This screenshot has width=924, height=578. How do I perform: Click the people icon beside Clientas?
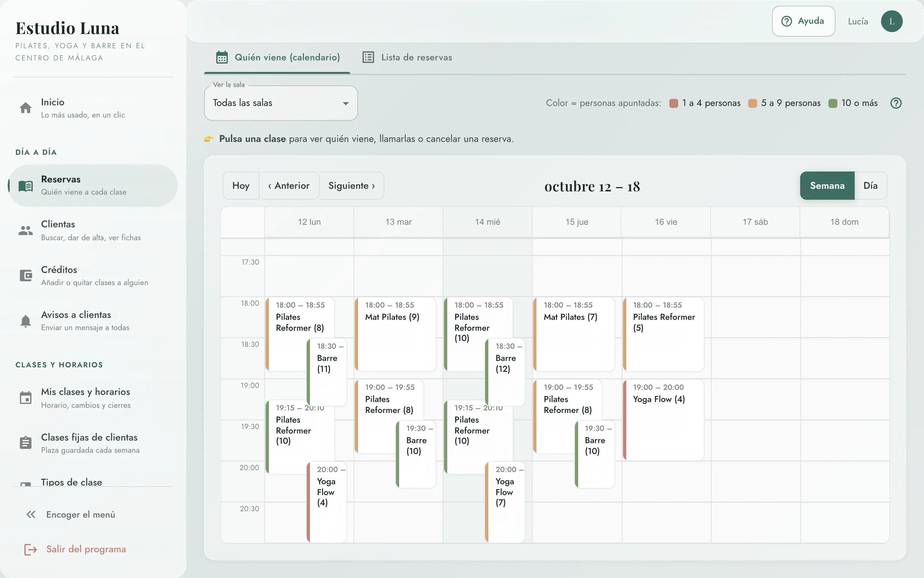click(26, 231)
